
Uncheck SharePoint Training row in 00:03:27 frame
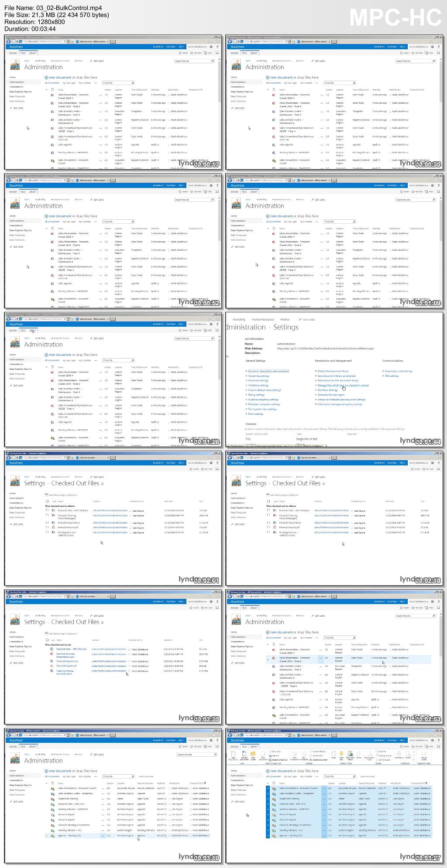coord(268,799)
